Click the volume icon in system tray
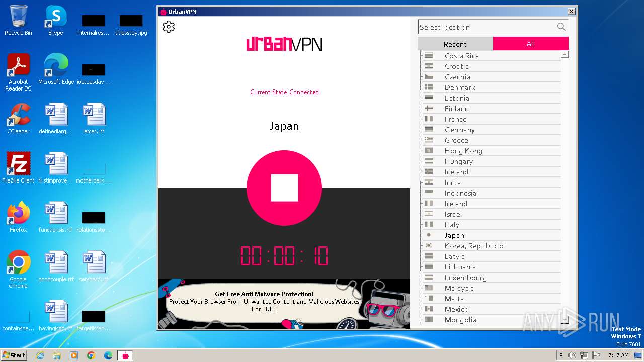 pos(572,355)
